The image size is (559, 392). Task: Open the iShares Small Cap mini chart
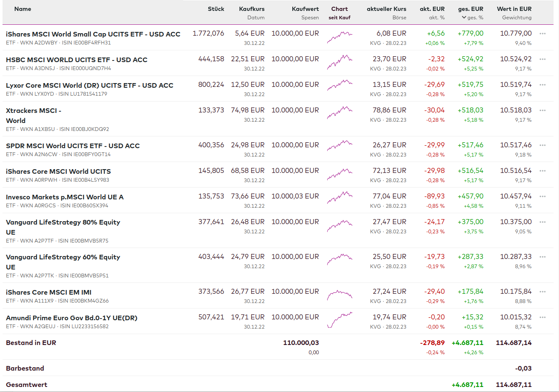pos(339,37)
